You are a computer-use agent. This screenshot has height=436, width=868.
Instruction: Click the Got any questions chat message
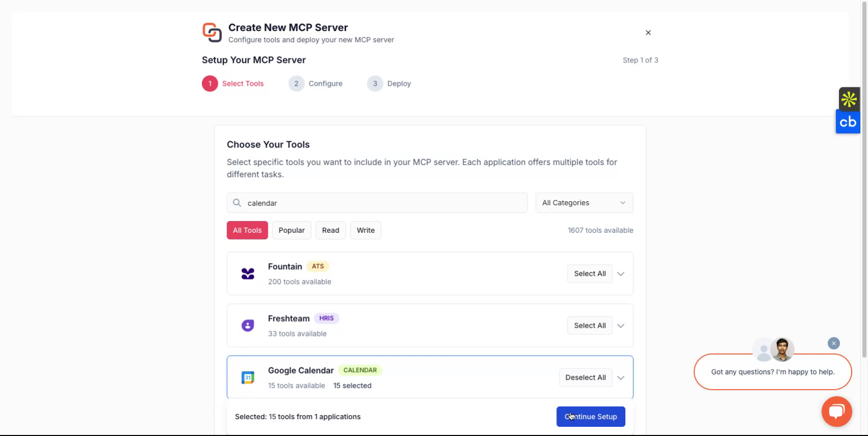[x=773, y=372]
